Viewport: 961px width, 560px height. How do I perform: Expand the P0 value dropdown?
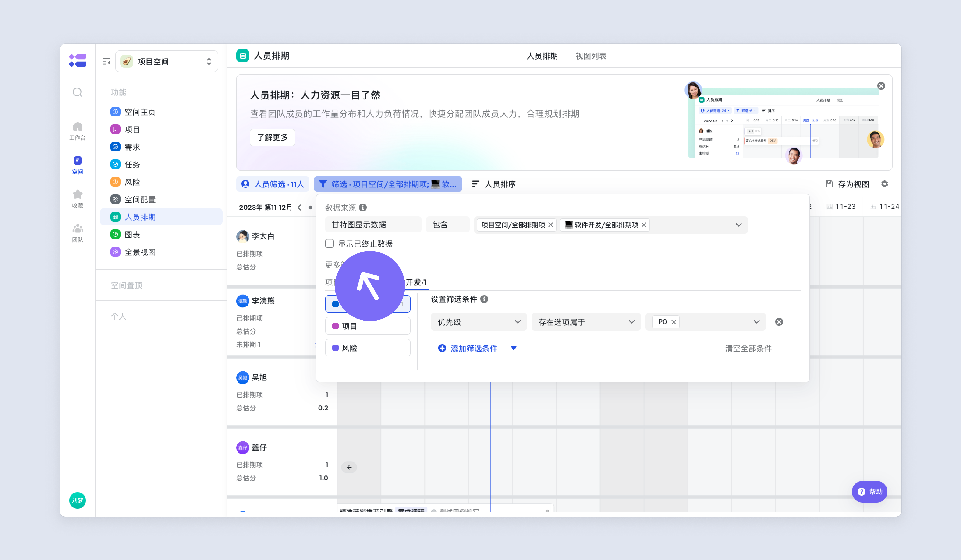757,322
